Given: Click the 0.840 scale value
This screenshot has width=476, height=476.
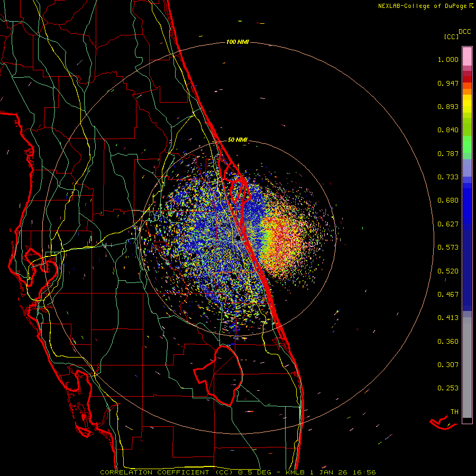Looking at the screenshot, I should [x=448, y=130].
